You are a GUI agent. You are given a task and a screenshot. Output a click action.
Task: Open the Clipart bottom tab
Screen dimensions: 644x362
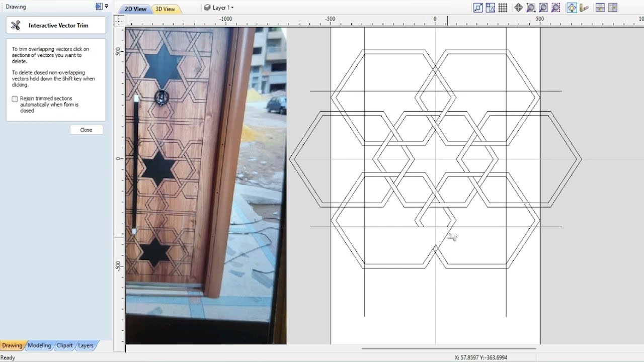click(x=64, y=345)
